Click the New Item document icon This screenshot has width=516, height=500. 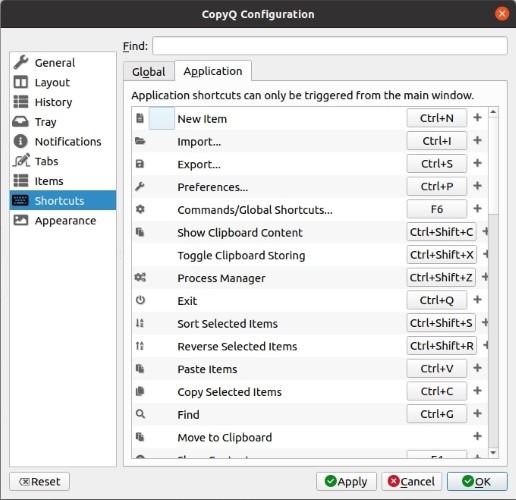click(x=140, y=118)
